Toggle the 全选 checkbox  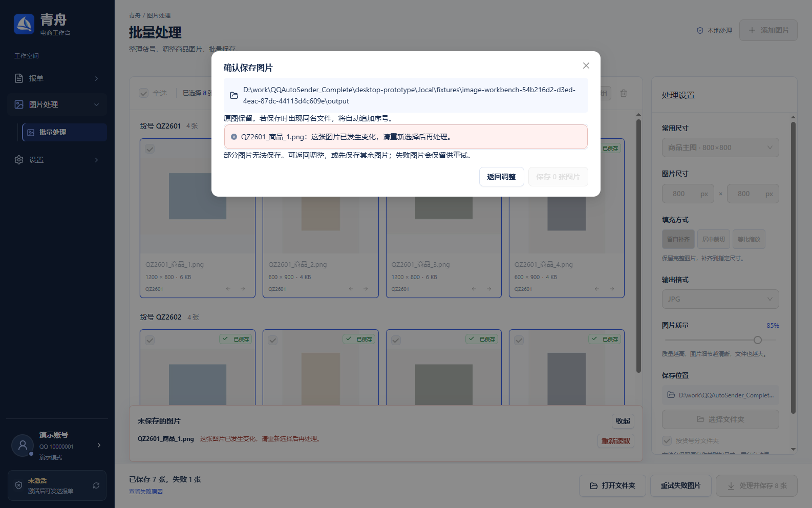144,93
